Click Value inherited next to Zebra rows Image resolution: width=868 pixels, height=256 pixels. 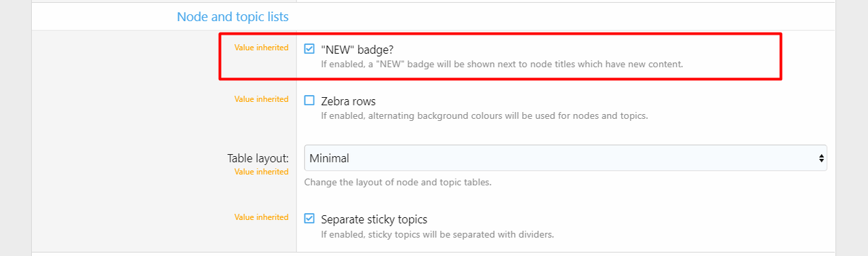[261, 99]
